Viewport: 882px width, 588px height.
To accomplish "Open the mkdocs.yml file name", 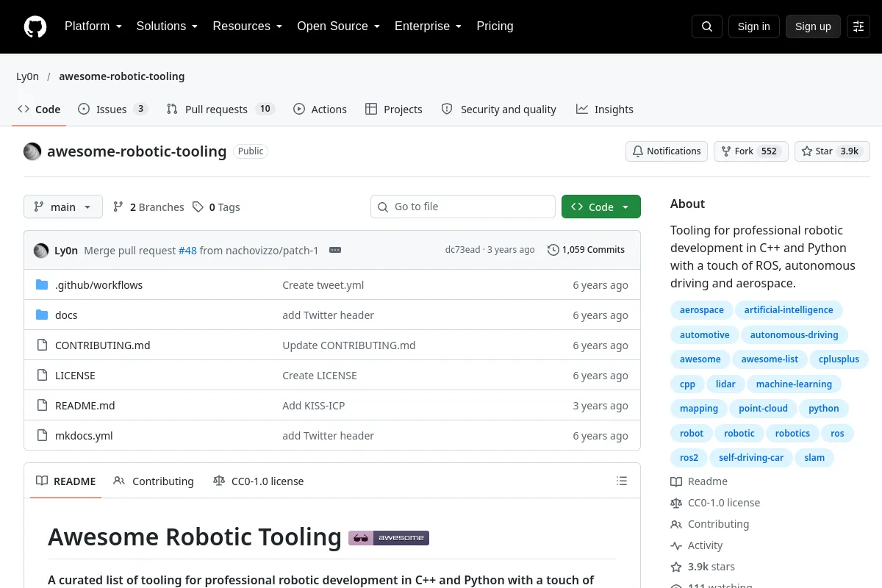I will click(84, 436).
